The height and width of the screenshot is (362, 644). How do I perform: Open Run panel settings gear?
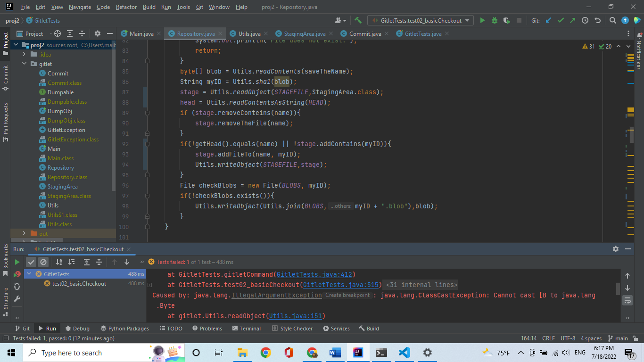(615, 249)
